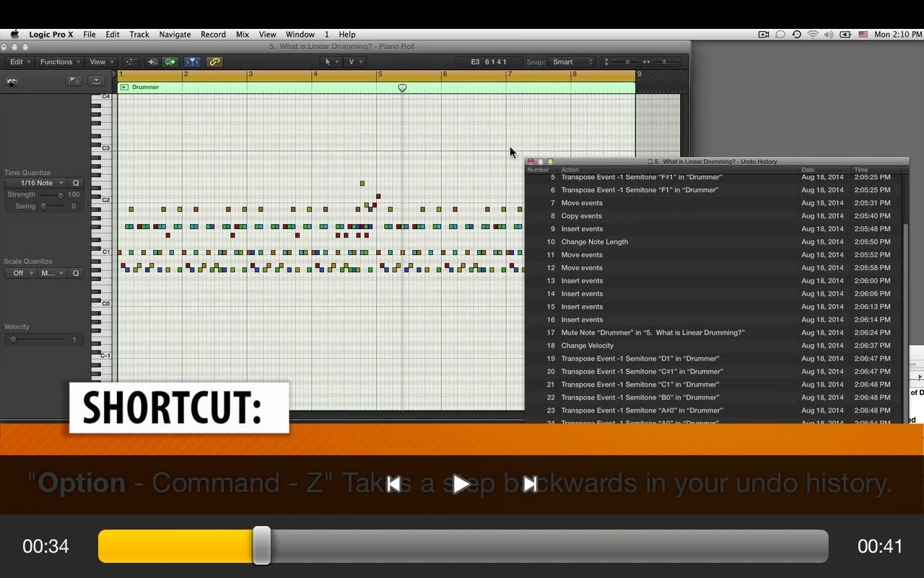Toggle the MIDI In step input button
The height and width of the screenshot is (578, 924).
152,62
